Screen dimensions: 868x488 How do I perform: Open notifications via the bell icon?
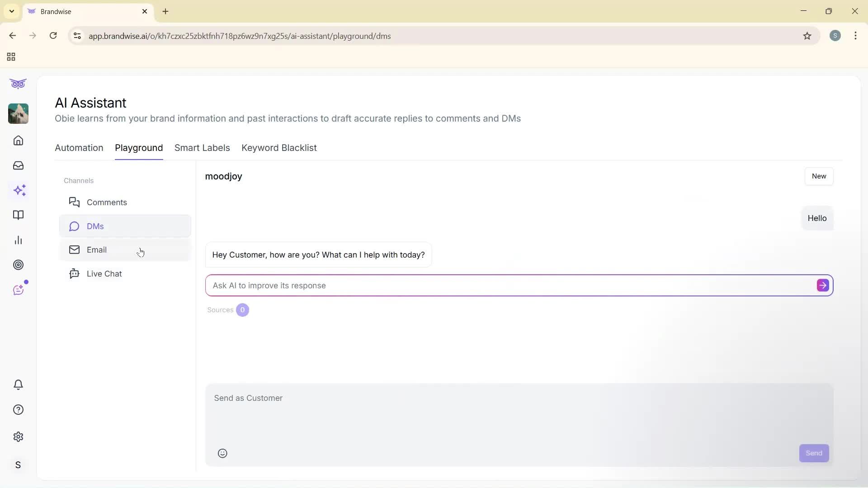coord(18,385)
